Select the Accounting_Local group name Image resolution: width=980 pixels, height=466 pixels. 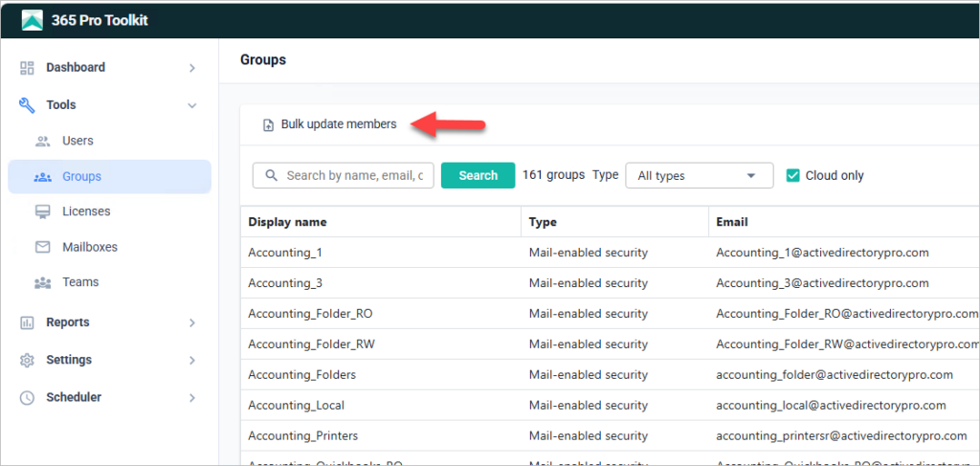point(297,406)
